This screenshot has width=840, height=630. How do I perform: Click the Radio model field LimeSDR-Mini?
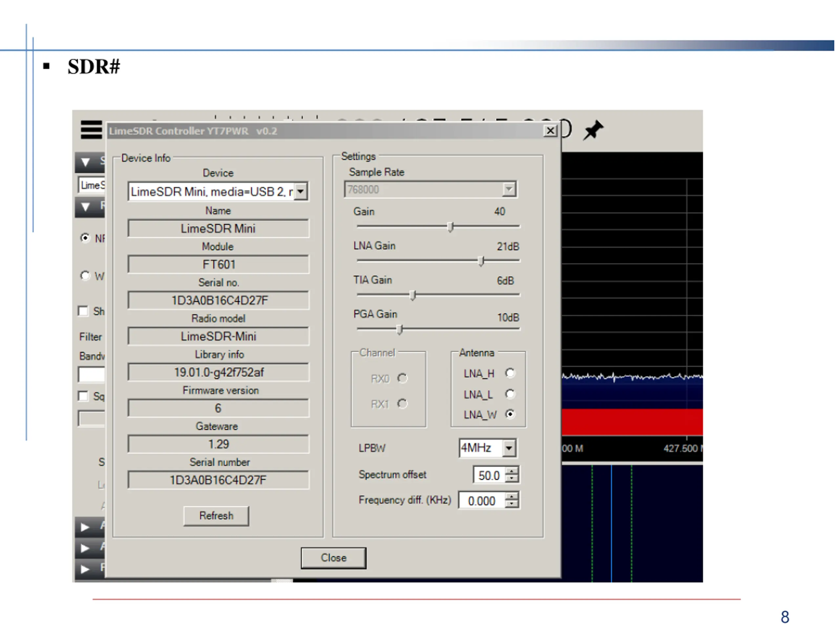[x=218, y=336]
